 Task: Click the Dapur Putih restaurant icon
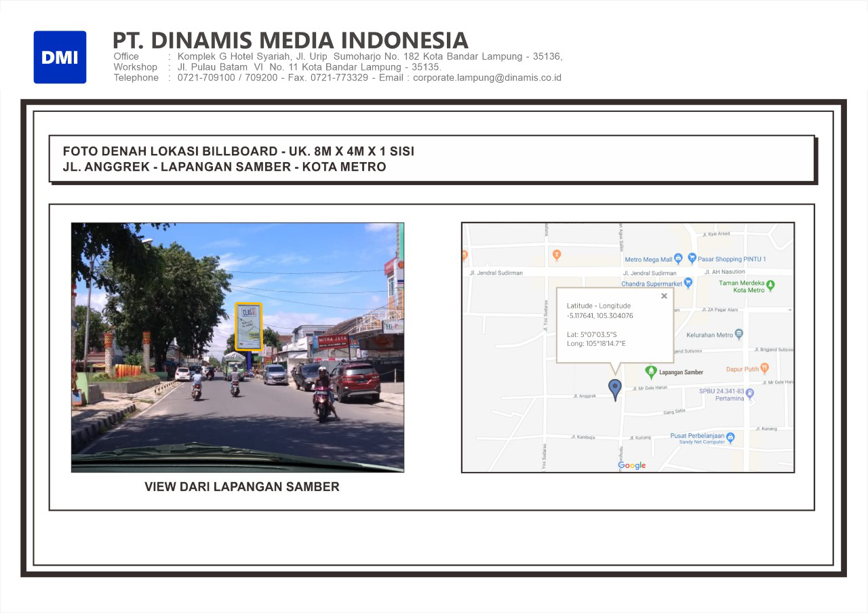tap(765, 368)
